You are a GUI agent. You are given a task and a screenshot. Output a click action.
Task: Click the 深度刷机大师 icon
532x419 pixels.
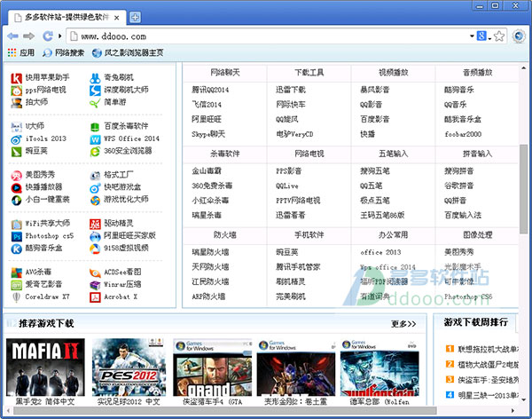click(95, 91)
